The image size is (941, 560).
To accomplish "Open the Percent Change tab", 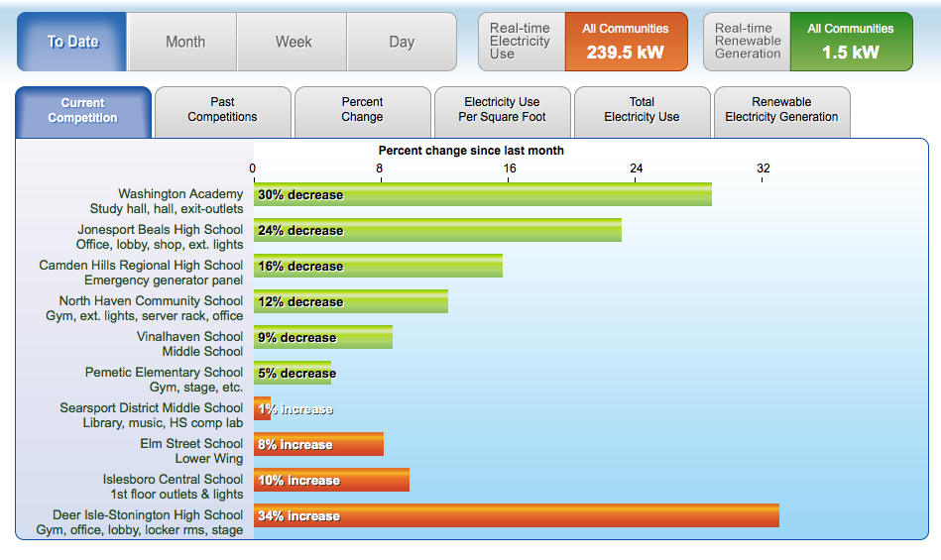I will 362,110.
